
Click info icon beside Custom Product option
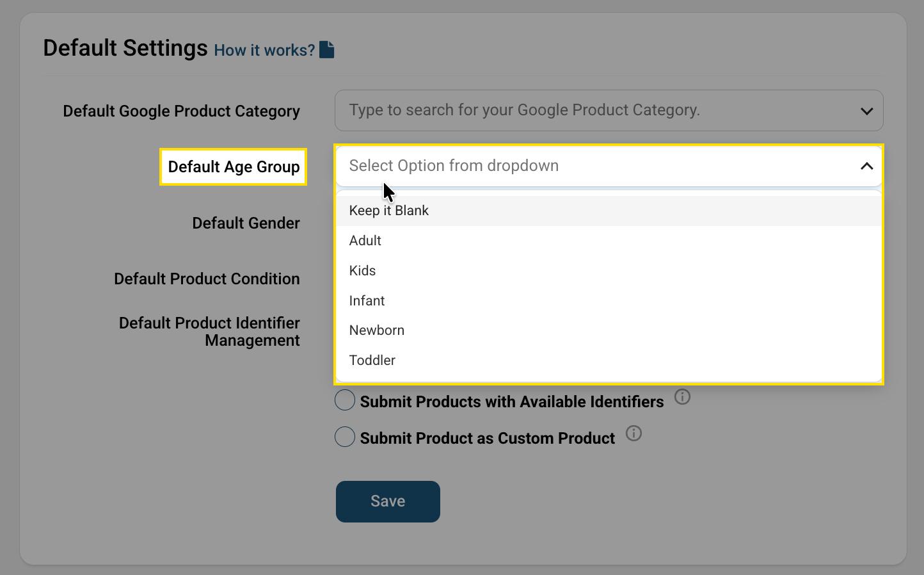(x=633, y=433)
